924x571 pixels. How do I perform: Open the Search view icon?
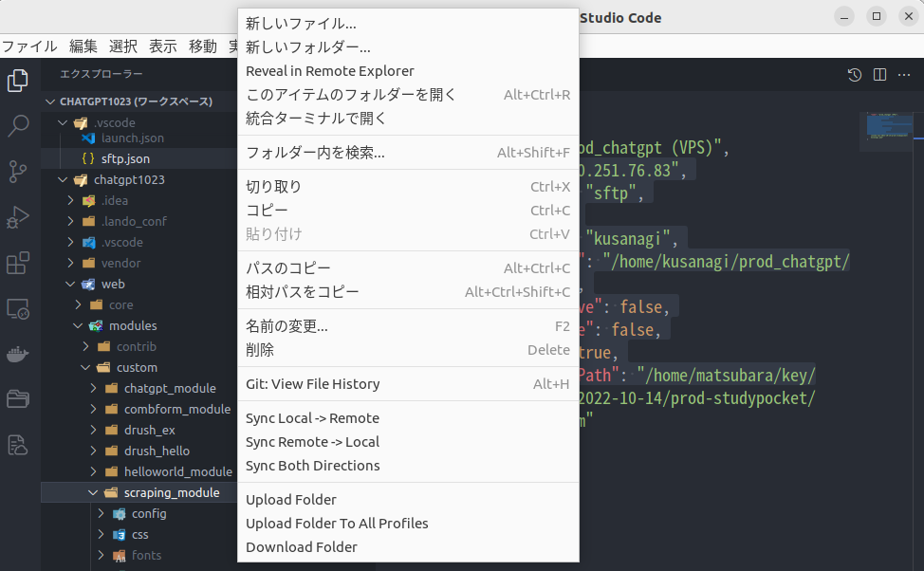point(18,125)
